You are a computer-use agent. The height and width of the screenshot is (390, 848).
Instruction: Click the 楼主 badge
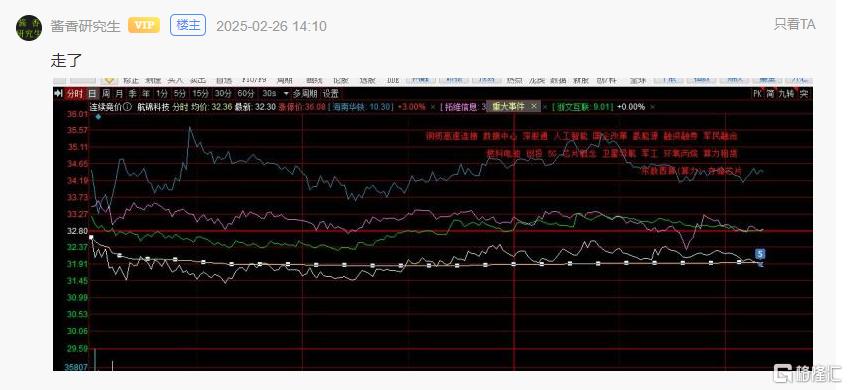pos(188,25)
